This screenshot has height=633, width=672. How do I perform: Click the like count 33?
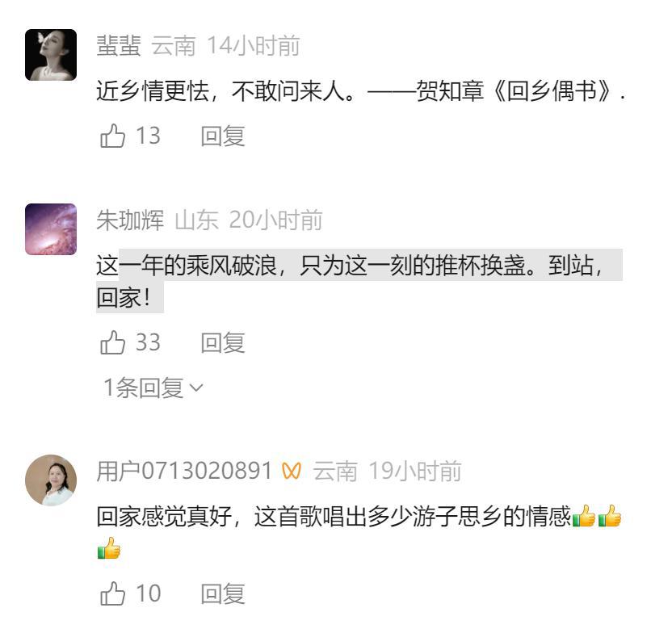pos(149,342)
